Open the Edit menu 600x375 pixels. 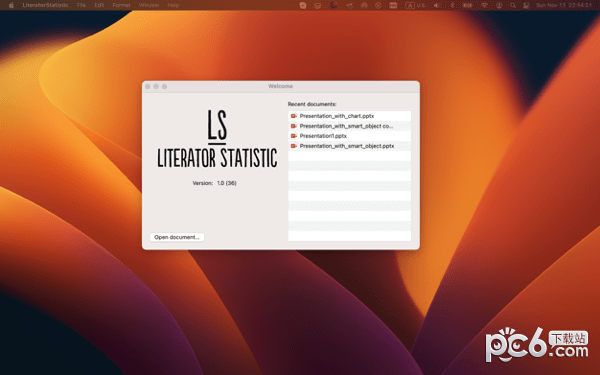(x=99, y=5)
